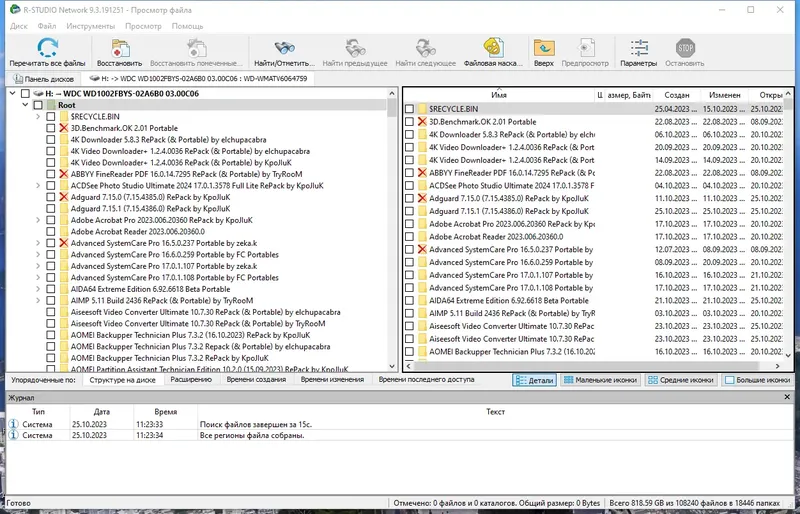Expand AIDA64 Extreme Edition node
800x514 pixels.
click(38, 289)
